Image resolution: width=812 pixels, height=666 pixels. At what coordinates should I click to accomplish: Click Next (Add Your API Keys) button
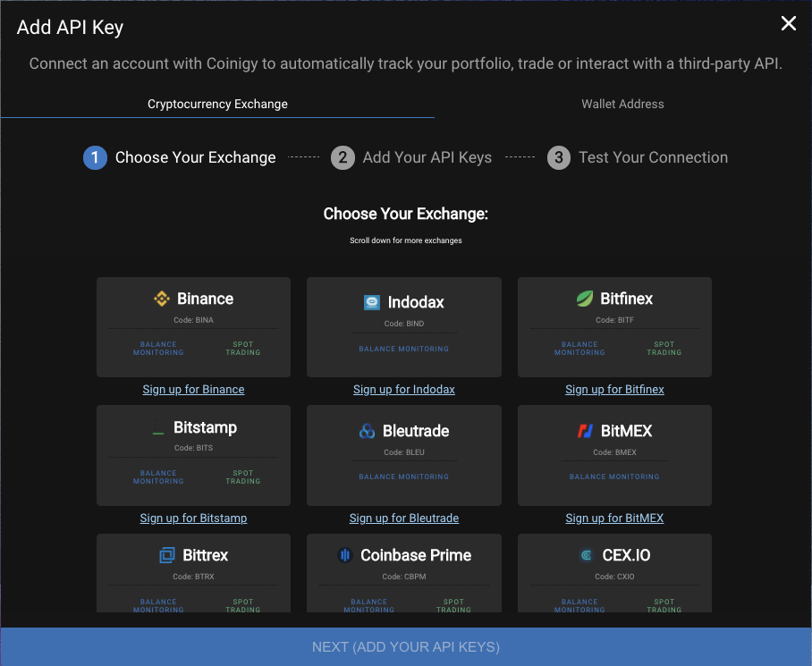[x=406, y=647]
